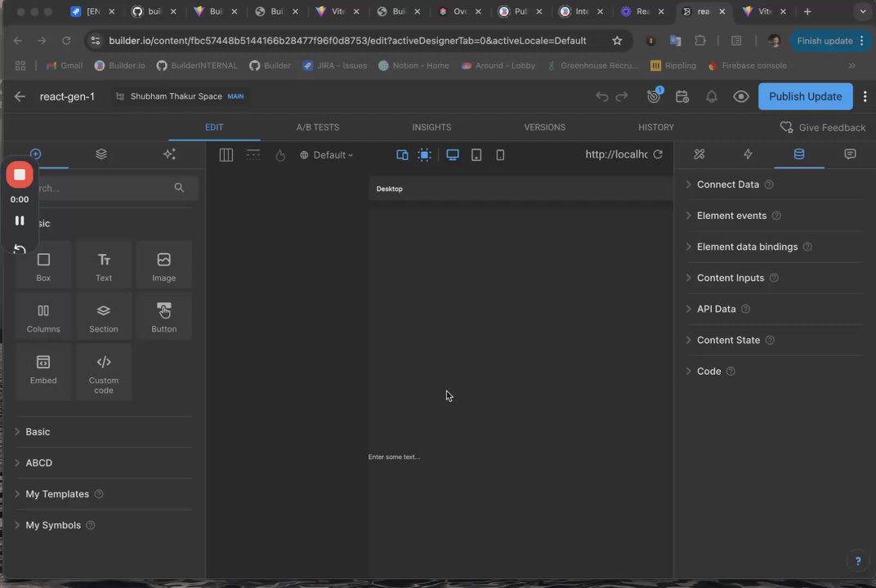The height and width of the screenshot is (588, 876).
Task: Expand the Connect Data section
Action: coord(727,185)
